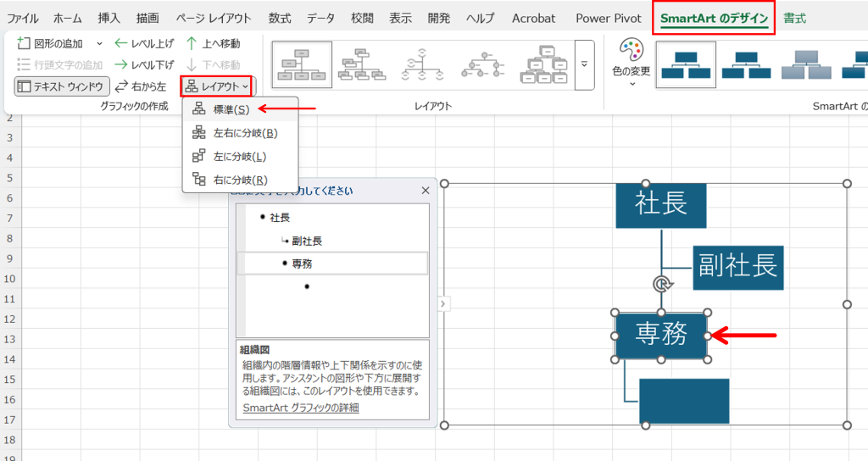This screenshot has height=461, width=868.
Task: Click the 図形の追加 add shape icon
Action: [25, 43]
